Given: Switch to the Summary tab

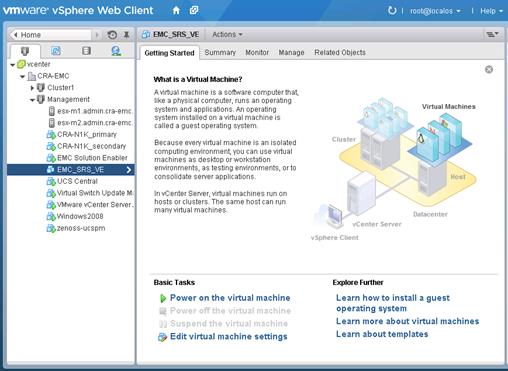Looking at the screenshot, I should point(220,52).
